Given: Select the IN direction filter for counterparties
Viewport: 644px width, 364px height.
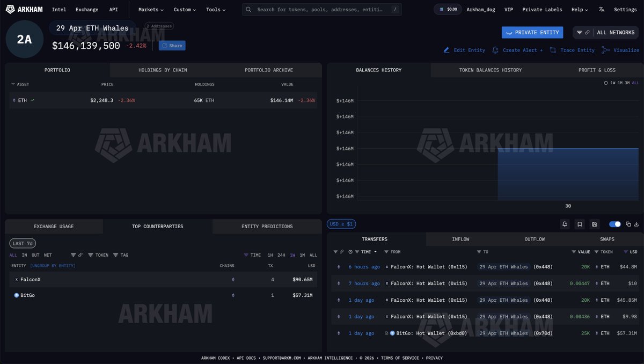Looking at the screenshot, I should click(24, 255).
